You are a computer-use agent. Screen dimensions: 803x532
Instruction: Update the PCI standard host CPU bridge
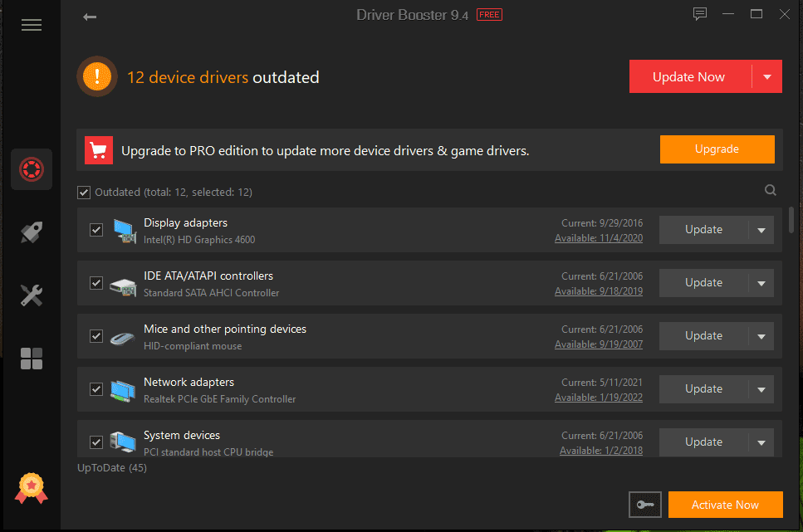(x=703, y=442)
